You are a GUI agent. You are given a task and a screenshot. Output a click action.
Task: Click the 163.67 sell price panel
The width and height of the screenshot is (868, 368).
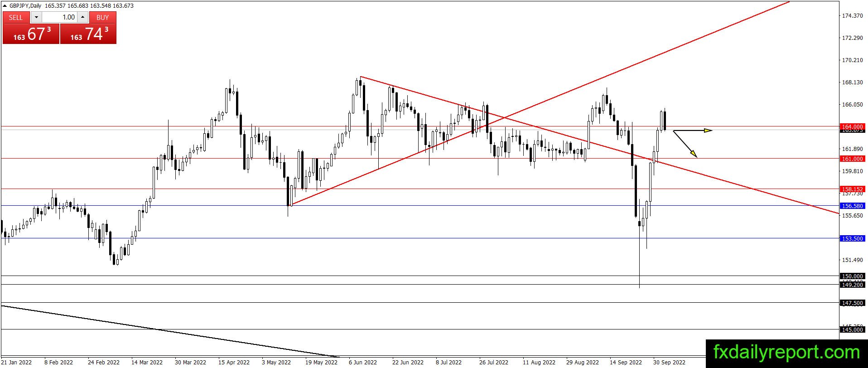pos(31,34)
